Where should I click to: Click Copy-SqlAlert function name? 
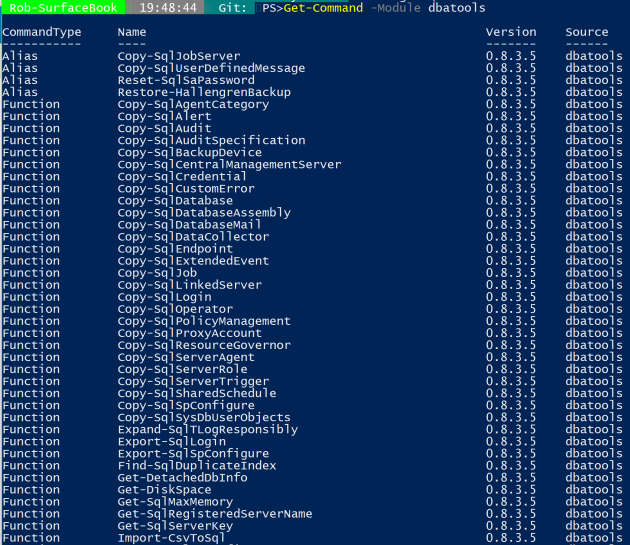164,117
